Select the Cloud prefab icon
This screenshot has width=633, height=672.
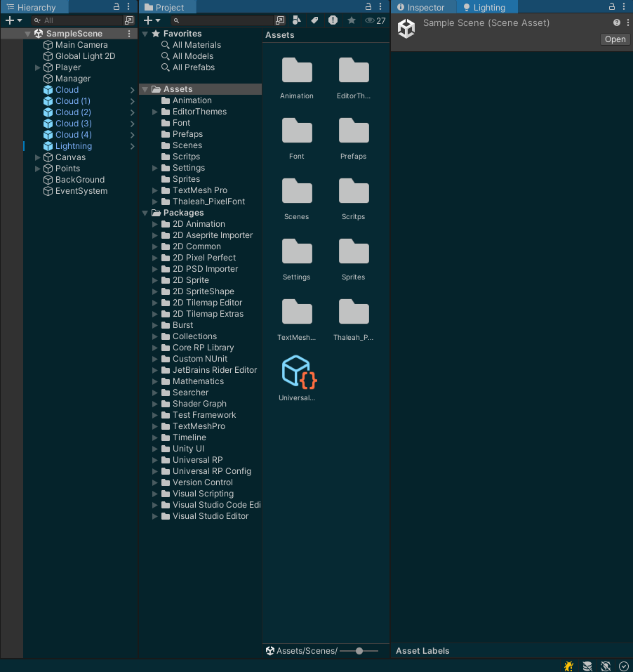48,90
